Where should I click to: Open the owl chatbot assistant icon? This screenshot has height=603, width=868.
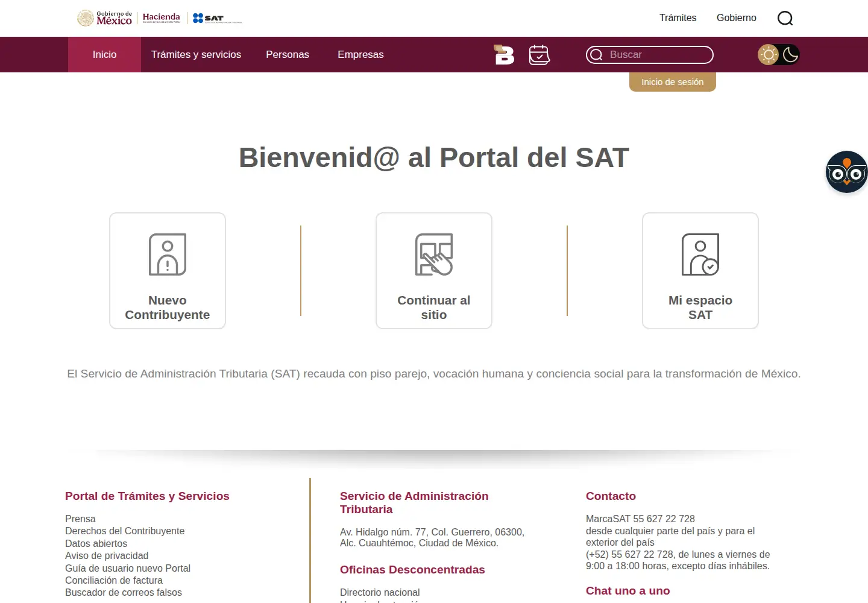click(x=846, y=172)
